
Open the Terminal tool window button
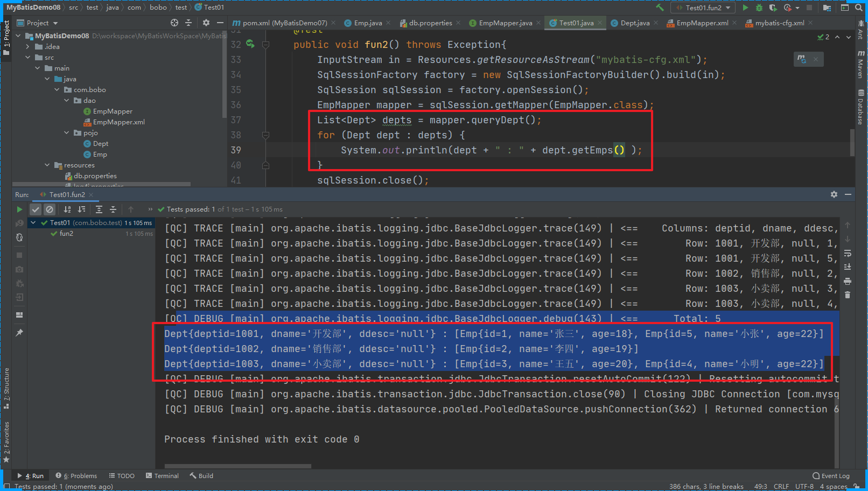click(162, 476)
